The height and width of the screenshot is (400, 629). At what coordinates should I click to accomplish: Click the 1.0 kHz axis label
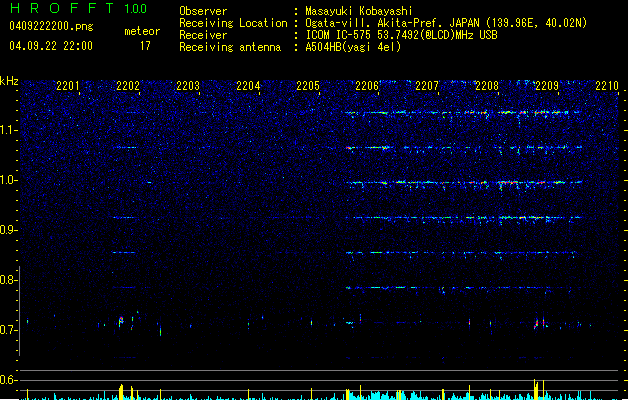8,180
